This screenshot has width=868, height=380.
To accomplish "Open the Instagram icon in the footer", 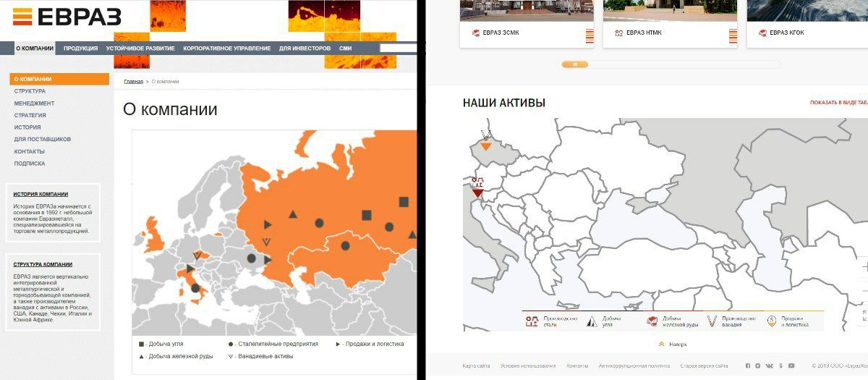I will 758,366.
